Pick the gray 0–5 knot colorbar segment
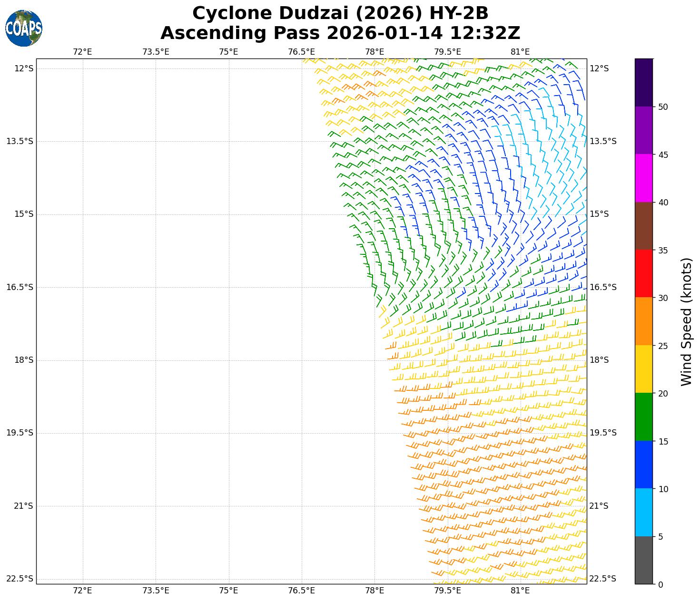Screen dimensions: 700x601 (644, 560)
